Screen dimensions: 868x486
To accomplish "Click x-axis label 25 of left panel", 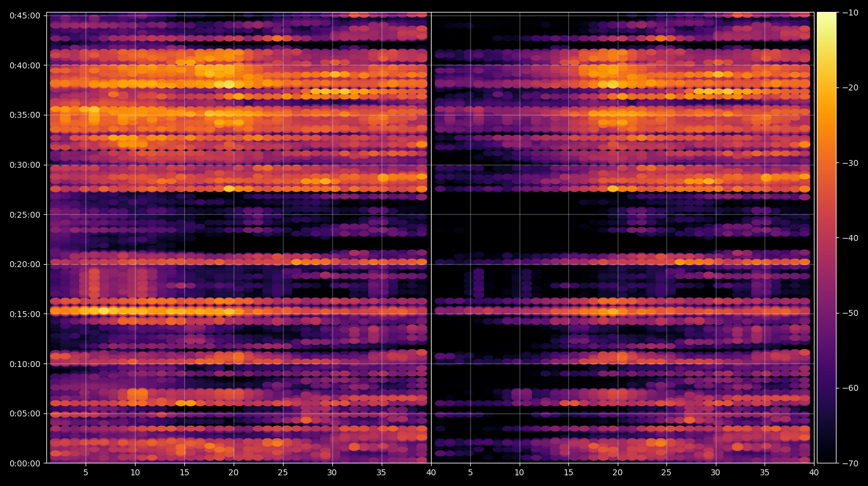I will point(282,473).
